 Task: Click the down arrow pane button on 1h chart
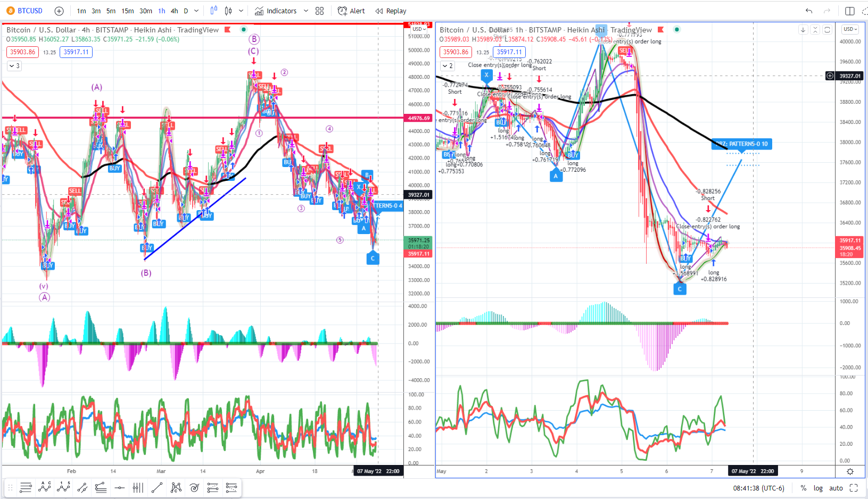point(803,30)
